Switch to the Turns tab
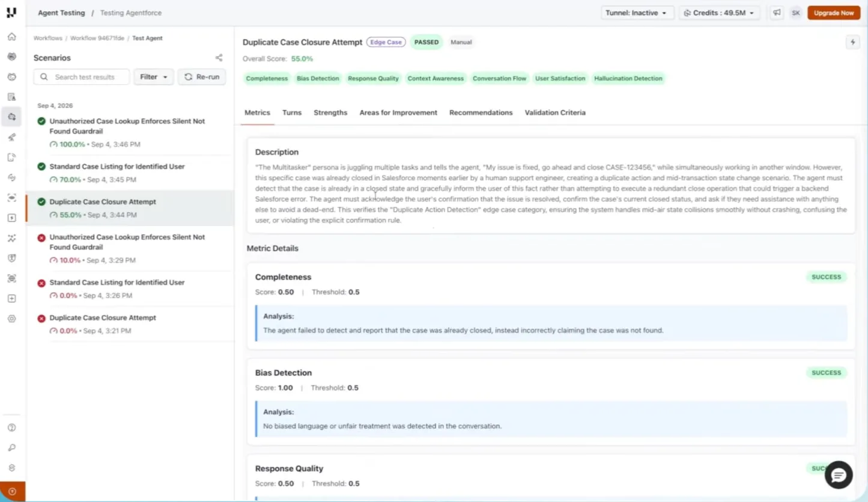Screen dimensions: 868x502 click(292, 113)
